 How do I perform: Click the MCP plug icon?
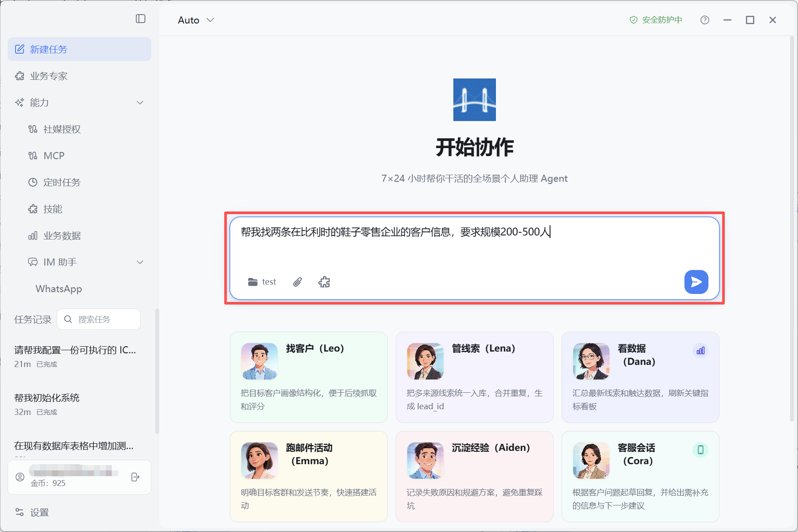[x=33, y=156]
